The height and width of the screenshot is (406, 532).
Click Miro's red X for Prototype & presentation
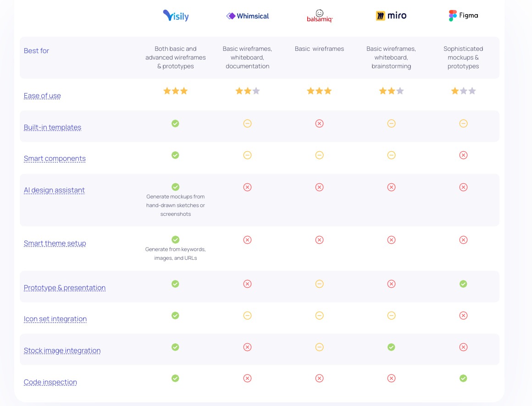(x=391, y=284)
